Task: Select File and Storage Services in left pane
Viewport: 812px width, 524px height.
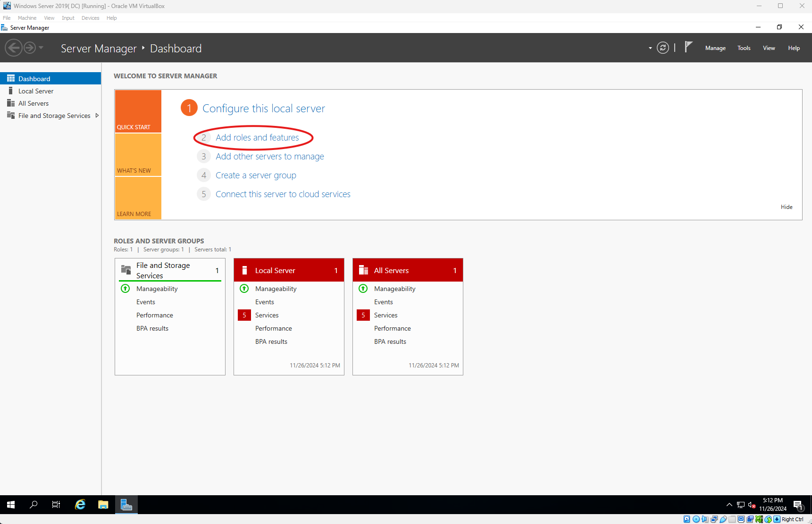Action: click(50, 116)
